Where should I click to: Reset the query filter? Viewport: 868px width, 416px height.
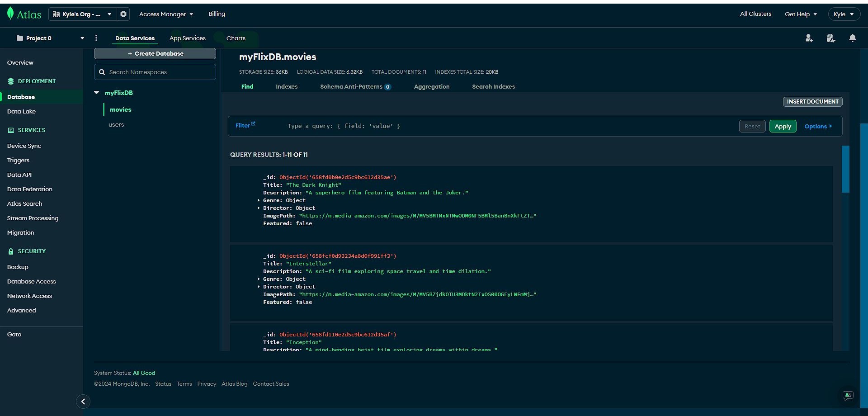point(752,126)
